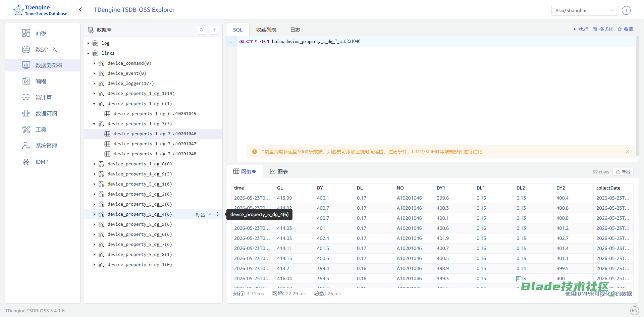Open 标签 tags dropdown on device_property_5_dg_4
Image resolution: width=644 pixels, height=317 pixels.
coord(204,214)
